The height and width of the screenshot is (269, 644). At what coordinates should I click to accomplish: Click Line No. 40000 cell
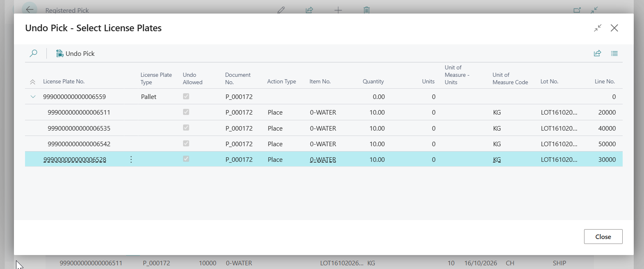(607, 128)
